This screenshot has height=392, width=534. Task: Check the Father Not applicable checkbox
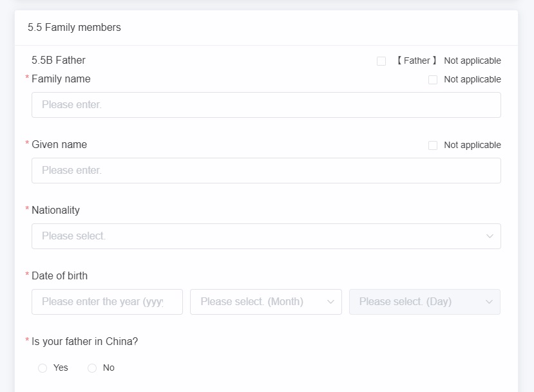(381, 61)
